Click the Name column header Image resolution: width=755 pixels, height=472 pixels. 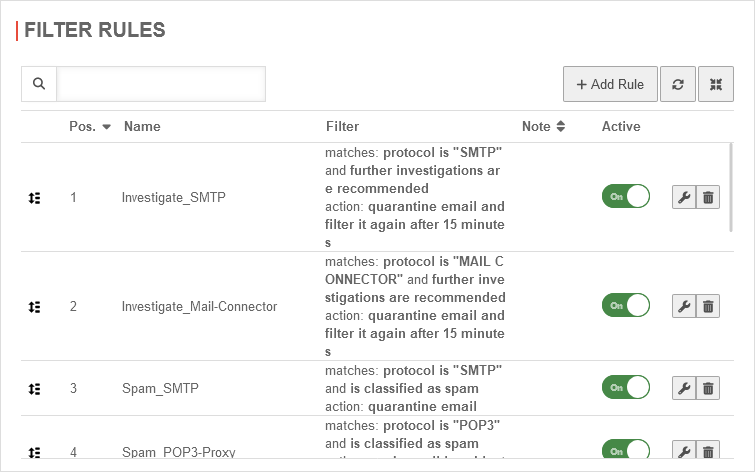[142, 127]
